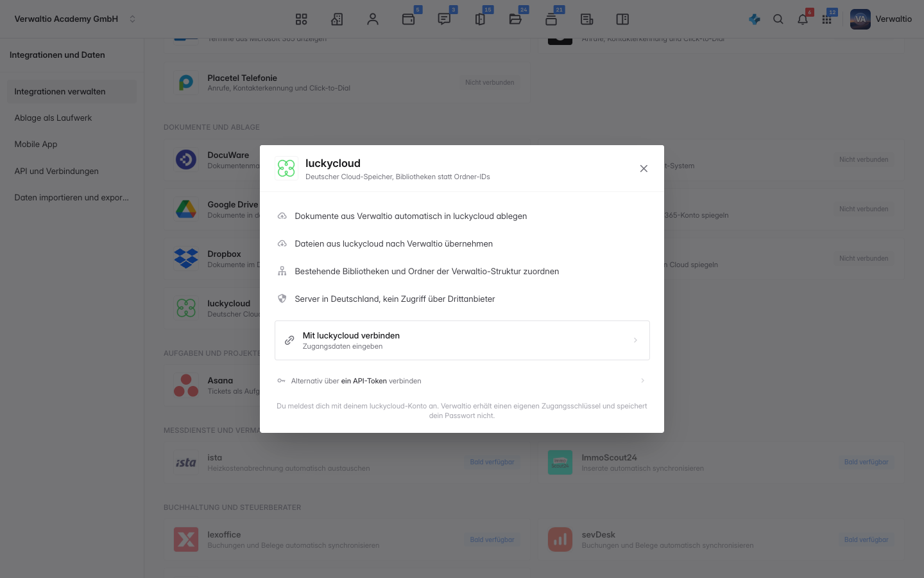
Task: Open the stack icon with badge 21
Action: point(551,19)
